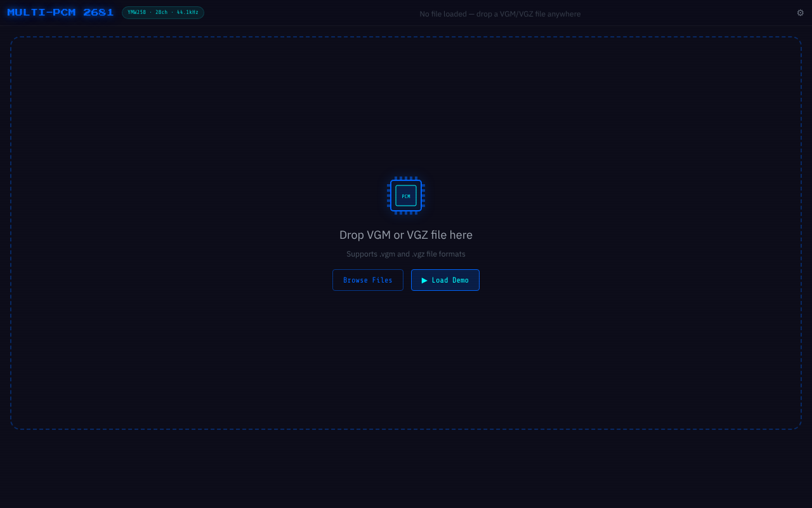Click the PCM chip icon in the drop zone

pos(406,196)
